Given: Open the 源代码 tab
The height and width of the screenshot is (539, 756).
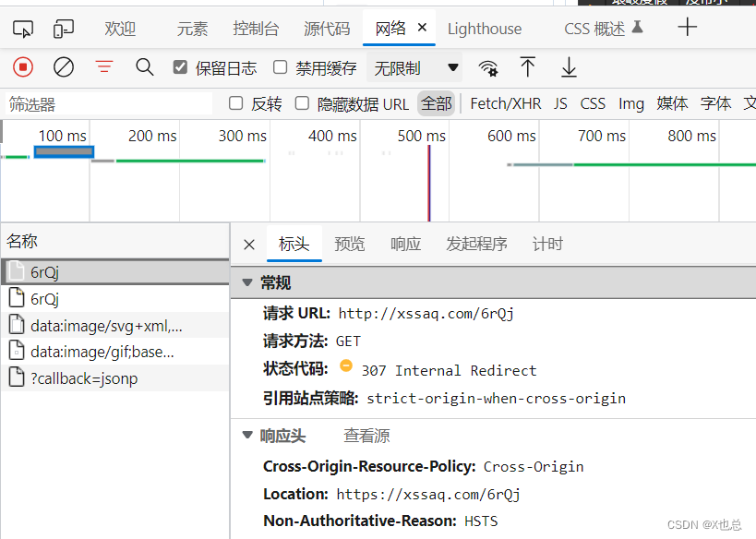Looking at the screenshot, I should point(327,29).
